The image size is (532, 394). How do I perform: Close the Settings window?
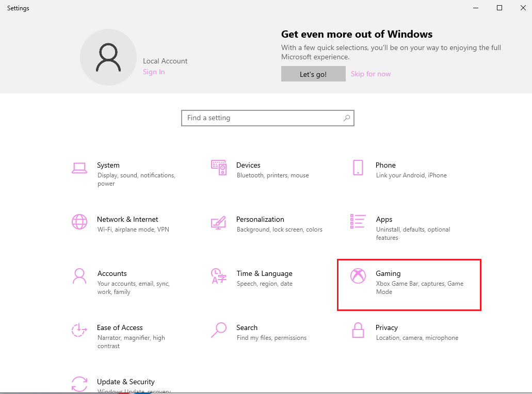pyautogui.click(x=523, y=8)
